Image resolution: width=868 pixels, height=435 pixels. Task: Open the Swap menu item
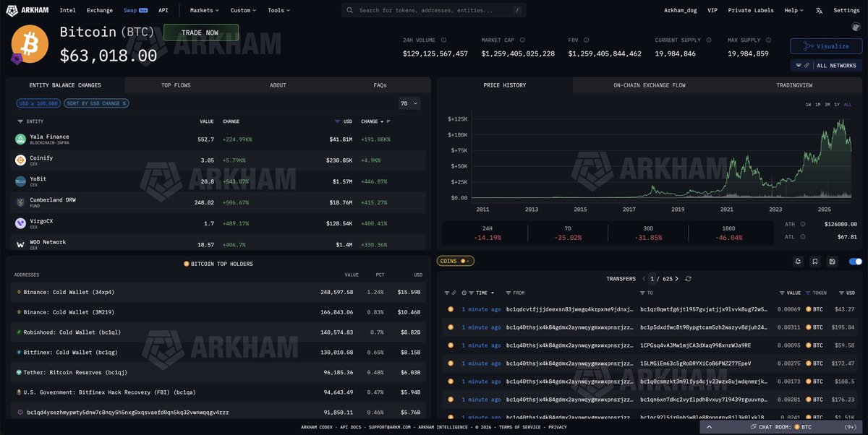point(136,11)
